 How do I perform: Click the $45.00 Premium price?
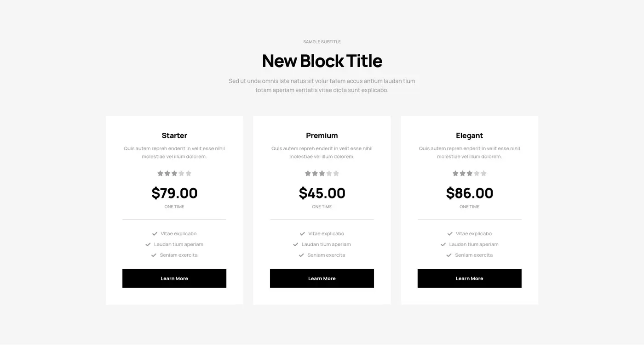pos(322,193)
